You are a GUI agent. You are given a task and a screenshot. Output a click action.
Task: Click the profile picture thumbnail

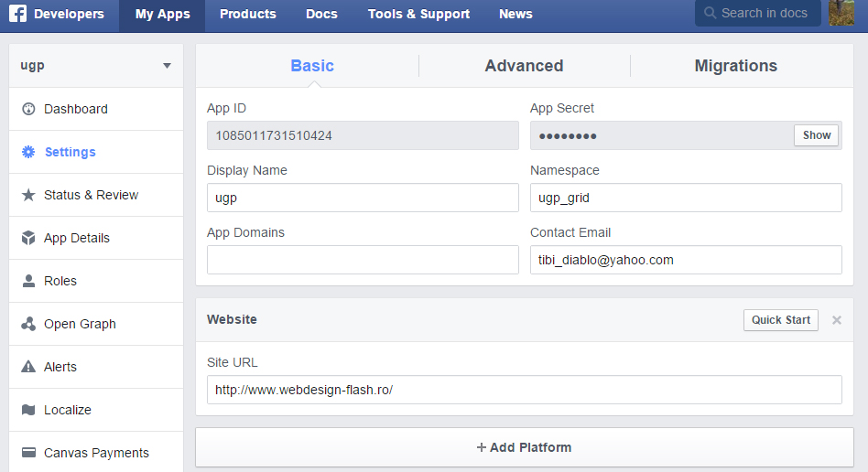pyautogui.click(x=841, y=14)
